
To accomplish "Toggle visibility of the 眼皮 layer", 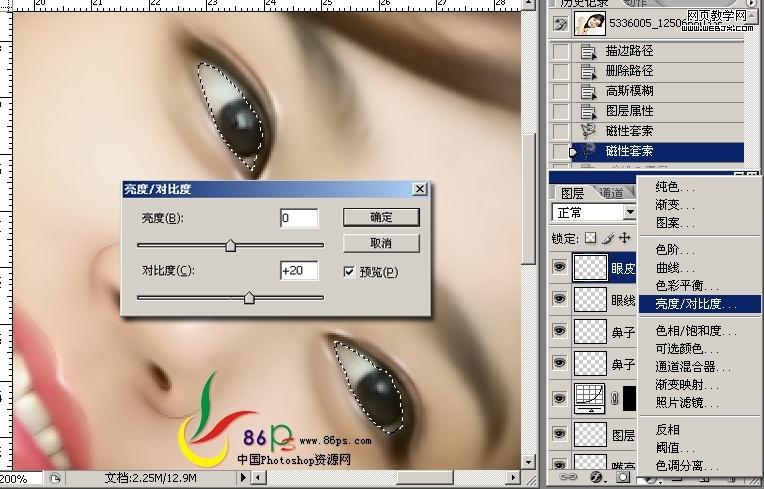I will tap(559, 266).
